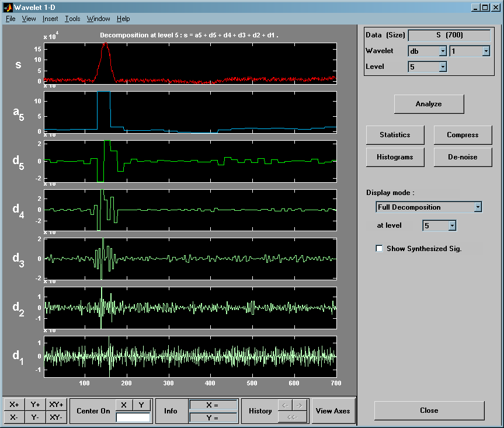Click the Analyze button
The height and width of the screenshot is (428, 504).
429,104
